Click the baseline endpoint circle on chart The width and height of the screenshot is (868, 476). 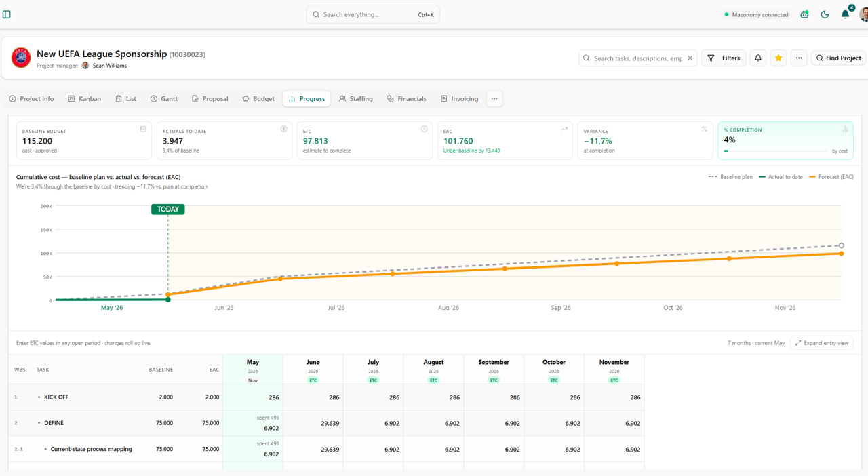pyautogui.click(x=842, y=245)
